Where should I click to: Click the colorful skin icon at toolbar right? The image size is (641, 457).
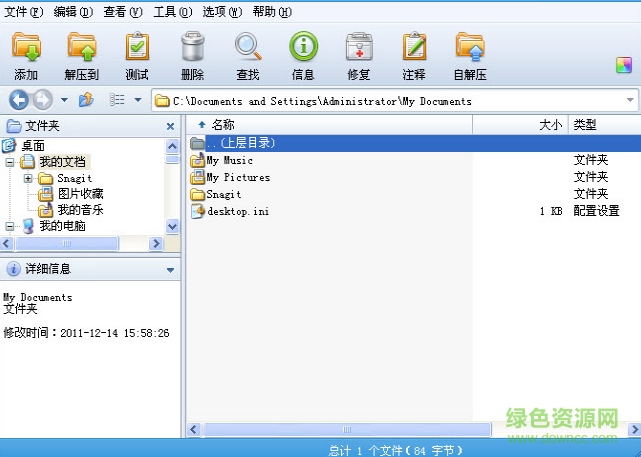[x=624, y=65]
